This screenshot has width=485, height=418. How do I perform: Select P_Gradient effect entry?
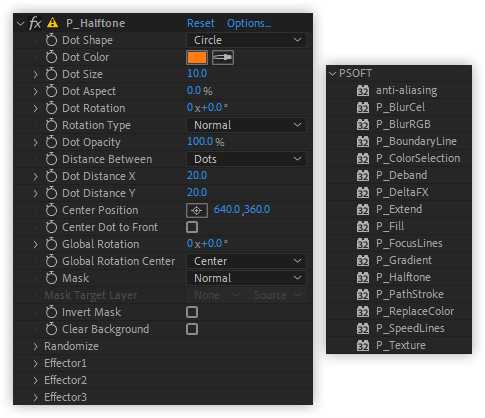404,260
